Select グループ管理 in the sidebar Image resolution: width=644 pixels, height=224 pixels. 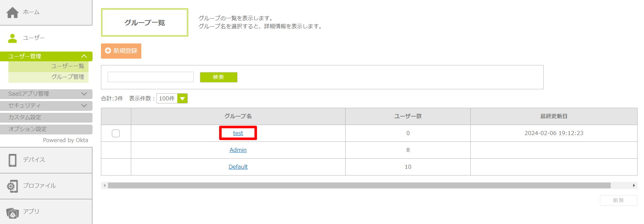tap(68, 77)
